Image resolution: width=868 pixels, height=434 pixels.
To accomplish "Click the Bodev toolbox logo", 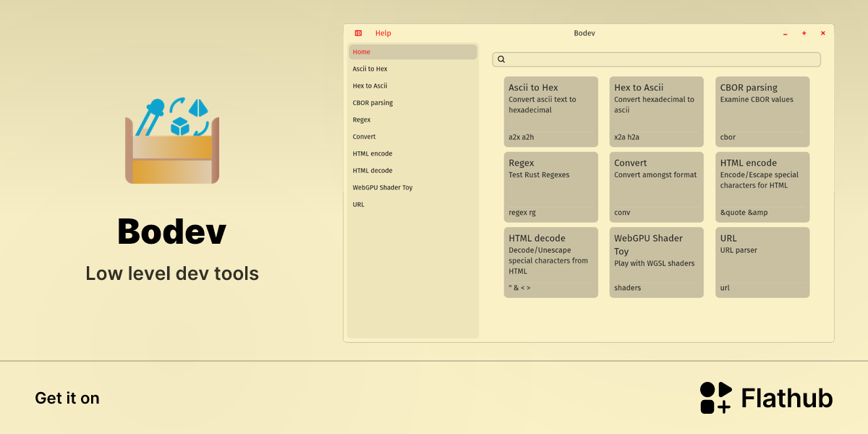I will [x=172, y=140].
